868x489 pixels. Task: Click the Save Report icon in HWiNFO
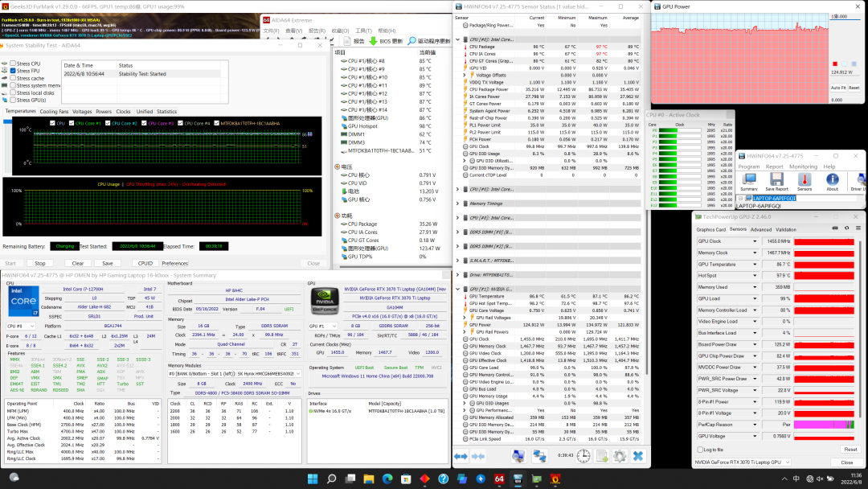point(776,179)
